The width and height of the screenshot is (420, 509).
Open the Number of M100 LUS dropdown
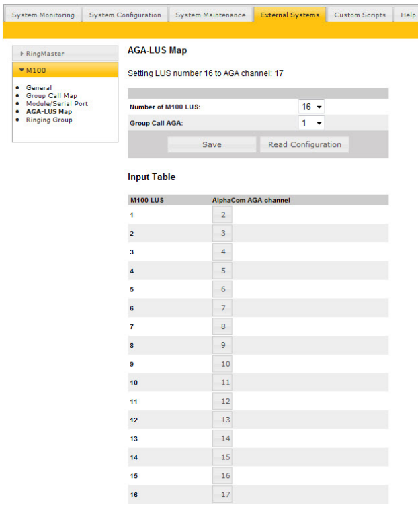tap(311, 107)
